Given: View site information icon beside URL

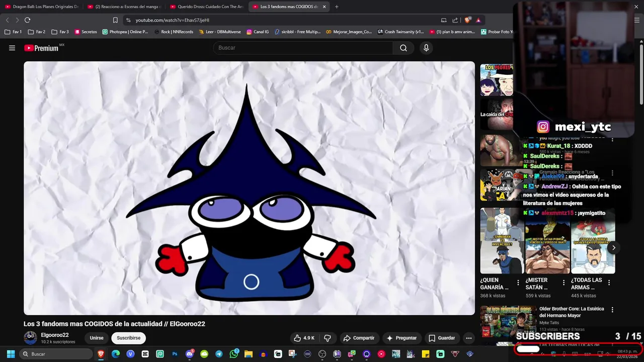Looking at the screenshot, I should 128,20.
